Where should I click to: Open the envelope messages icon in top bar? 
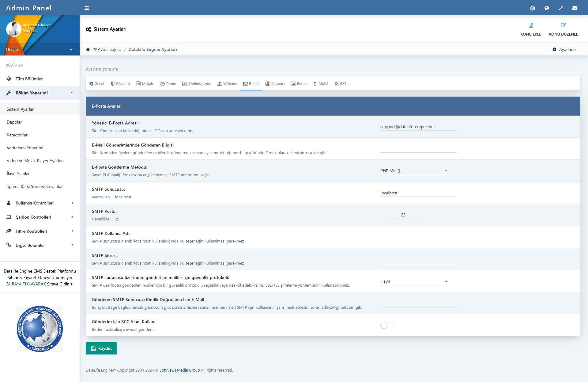575,8
